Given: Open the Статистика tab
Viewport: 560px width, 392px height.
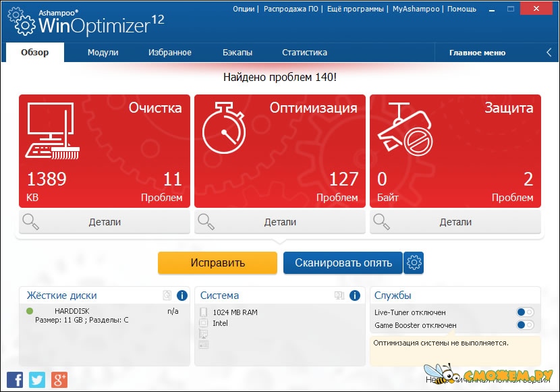Looking at the screenshot, I should [305, 53].
